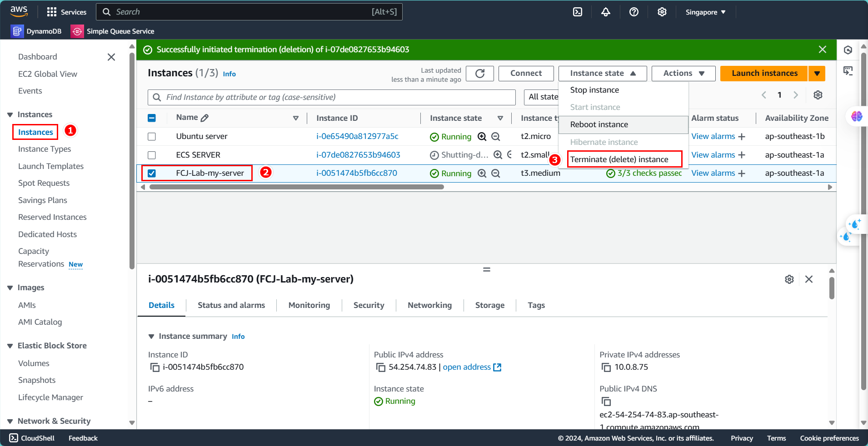Open the All states filter dropdown

(x=542, y=97)
